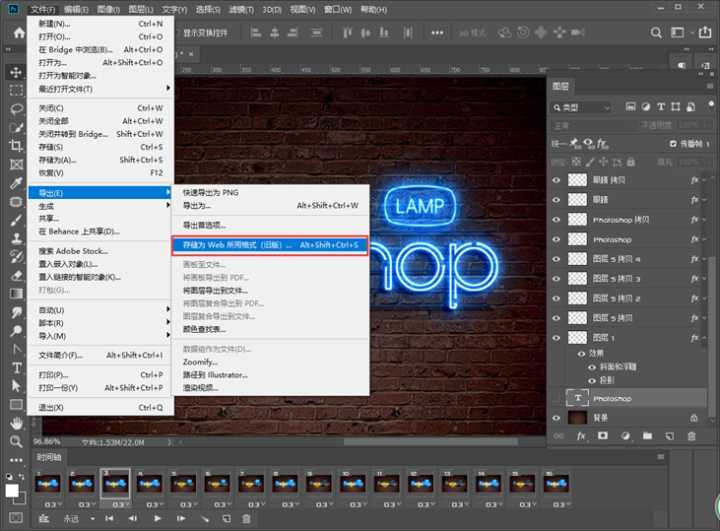Click the foreground color swatch
720x531 pixels.
(12, 491)
